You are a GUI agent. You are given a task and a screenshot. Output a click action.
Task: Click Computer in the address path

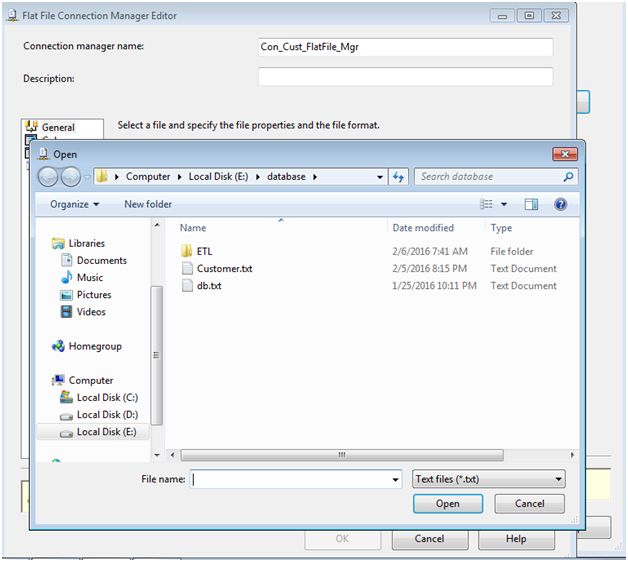pyautogui.click(x=148, y=177)
